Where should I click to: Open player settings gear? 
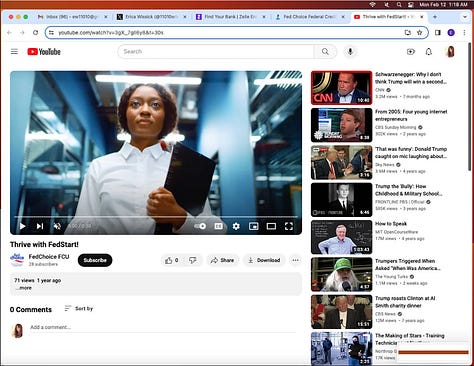click(236, 226)
